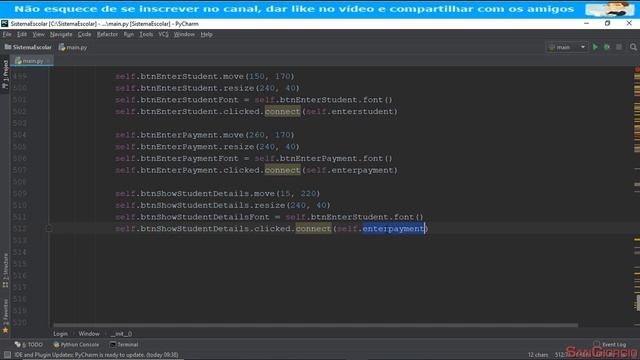This screenshot has height=360, width=640.
Task: Select main.py in the navigation bar
Action: coord(73,47)
